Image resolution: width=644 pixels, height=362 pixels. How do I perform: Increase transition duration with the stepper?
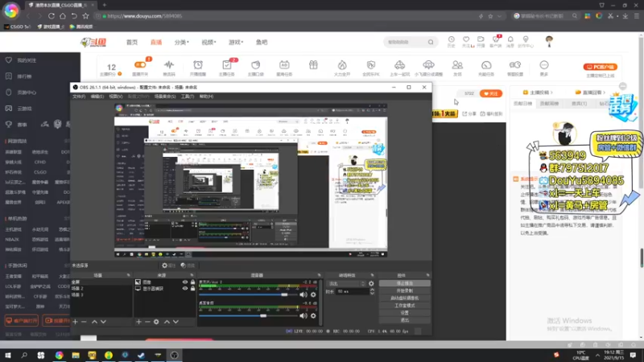372,290
